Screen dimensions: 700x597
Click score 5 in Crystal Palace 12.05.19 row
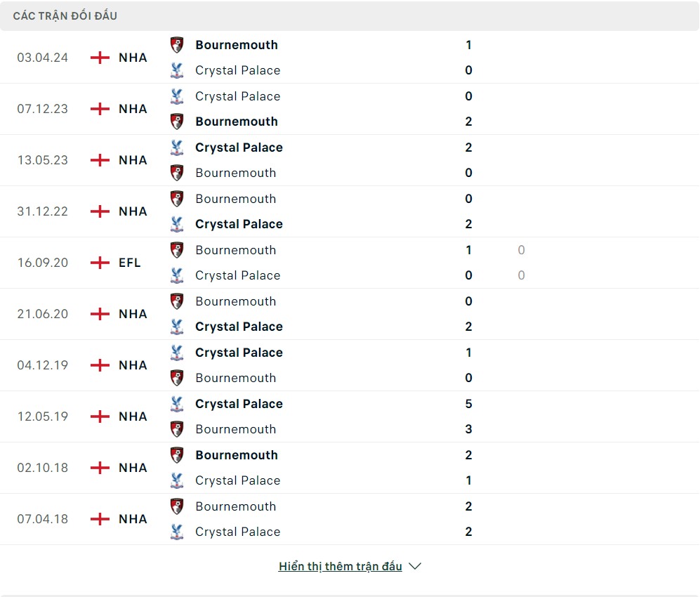pos(468,404)
